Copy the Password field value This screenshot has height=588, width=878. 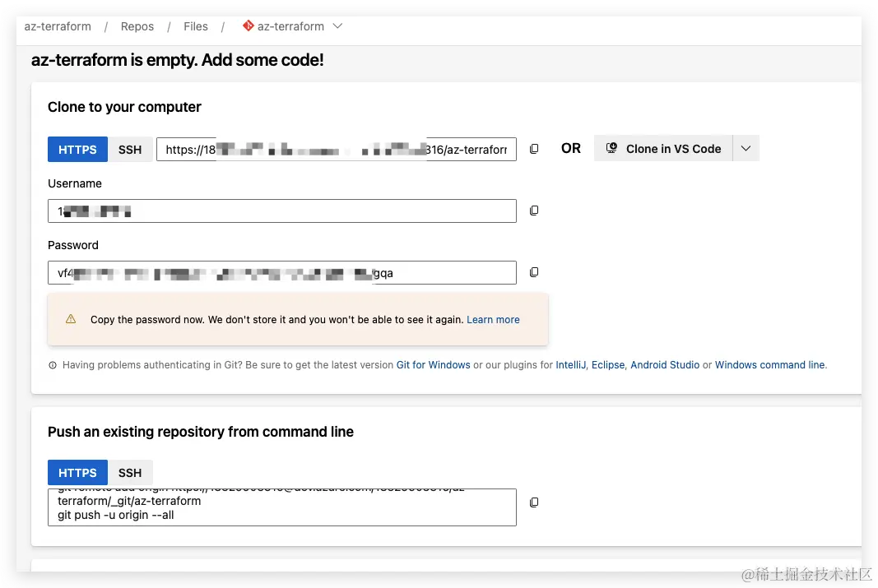[x=534, y=272]
